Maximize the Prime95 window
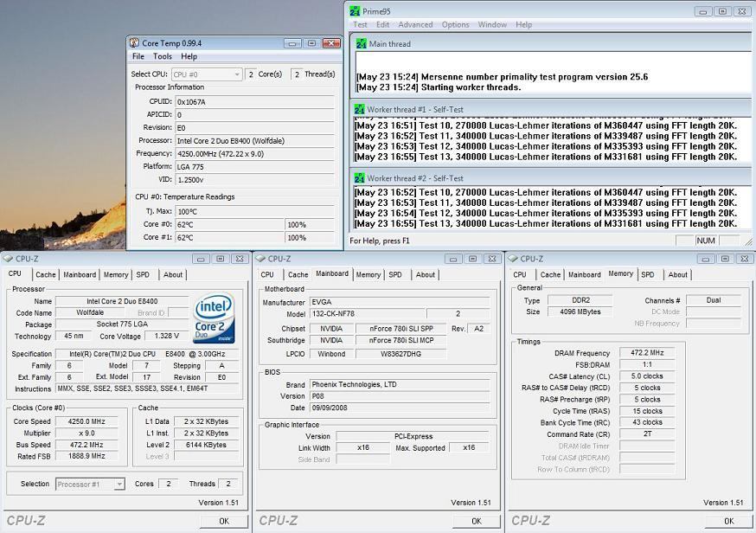The width and height of the screenshot is (756, 533). pyautogui.click(x=722, y=11)
